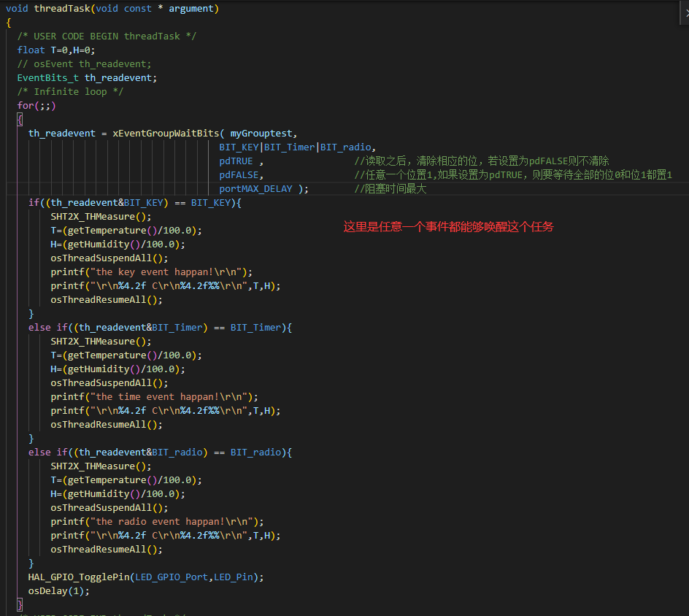Select the 'argument' parameter name
Screen dimensions: 689x616
click(191, 8)
